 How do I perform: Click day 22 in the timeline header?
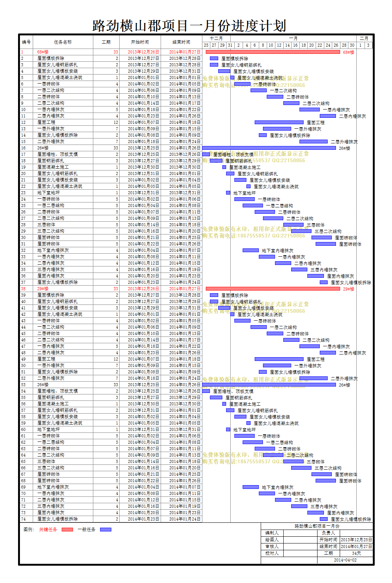click(x=320, y=45)
